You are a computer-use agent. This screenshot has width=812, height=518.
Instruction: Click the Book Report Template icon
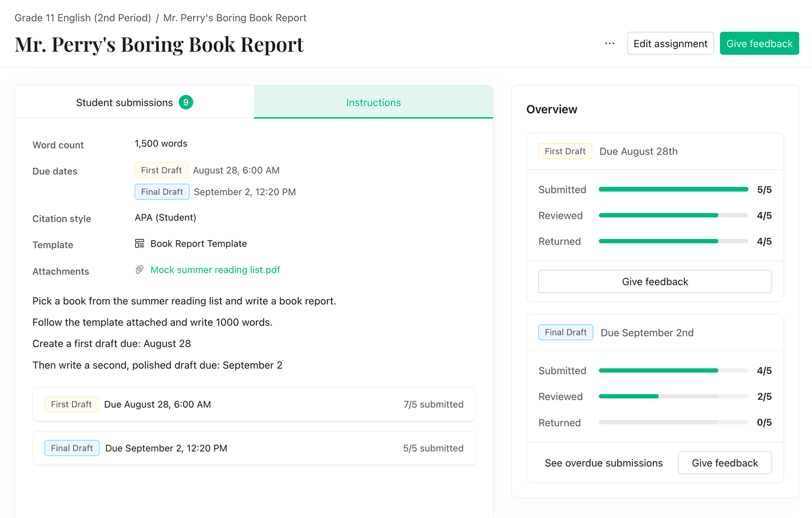tap(140, 243)
